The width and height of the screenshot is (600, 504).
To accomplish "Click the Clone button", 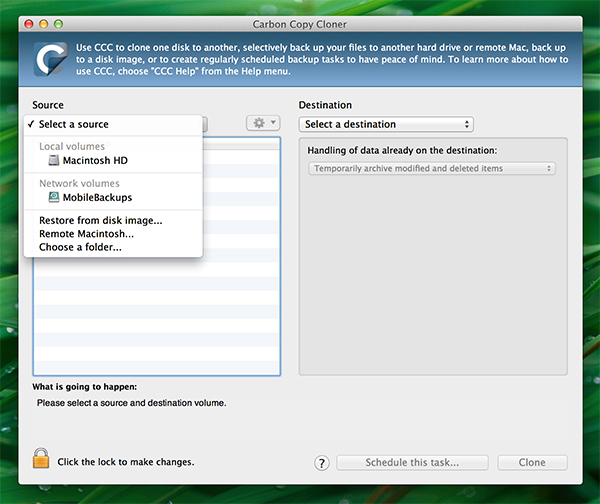I will pos(532,463).
